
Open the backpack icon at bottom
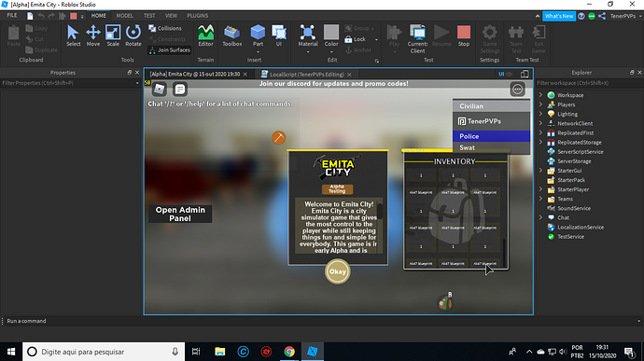pos(445,302)
